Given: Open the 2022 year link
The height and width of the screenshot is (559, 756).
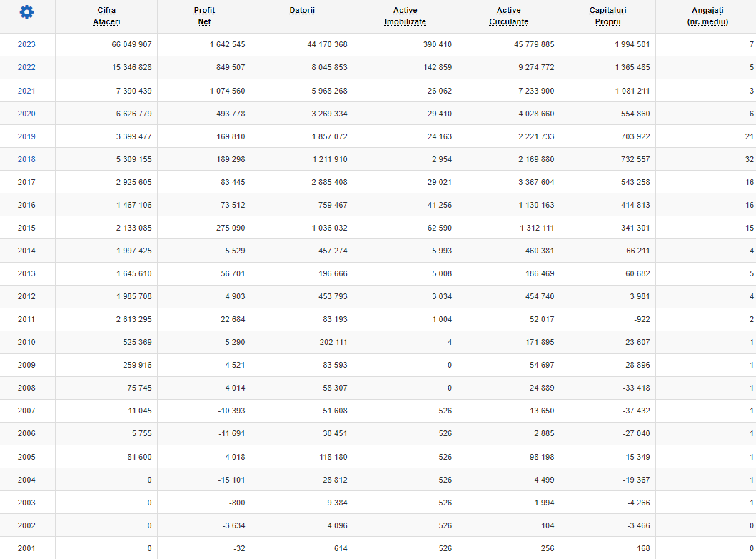Looking at the screenshot, I should (x=26, y=68).
